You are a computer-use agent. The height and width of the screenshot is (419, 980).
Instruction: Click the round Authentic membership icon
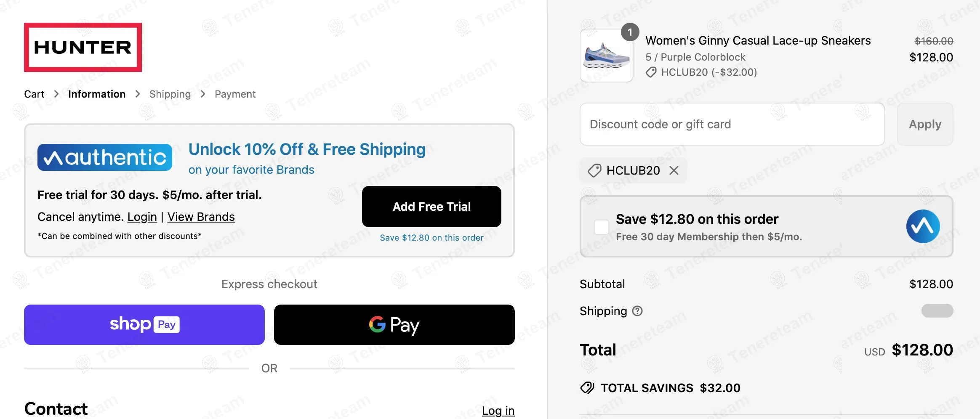coord(923,226)
